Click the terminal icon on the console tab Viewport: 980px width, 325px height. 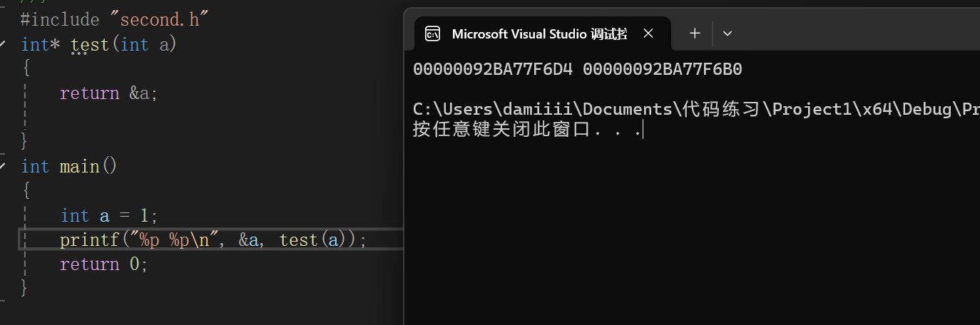coord(432,33)
